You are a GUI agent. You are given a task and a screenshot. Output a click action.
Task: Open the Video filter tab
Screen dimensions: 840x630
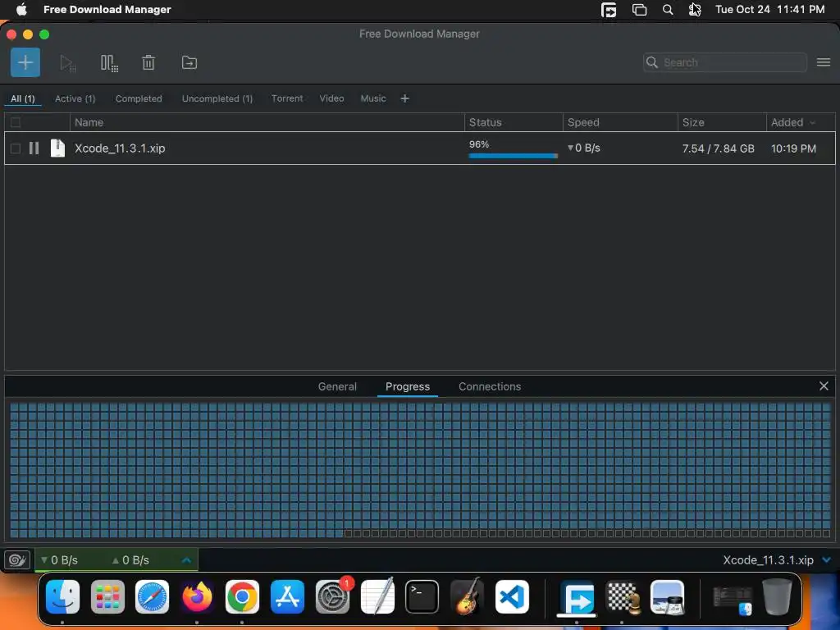pos(331,98)
